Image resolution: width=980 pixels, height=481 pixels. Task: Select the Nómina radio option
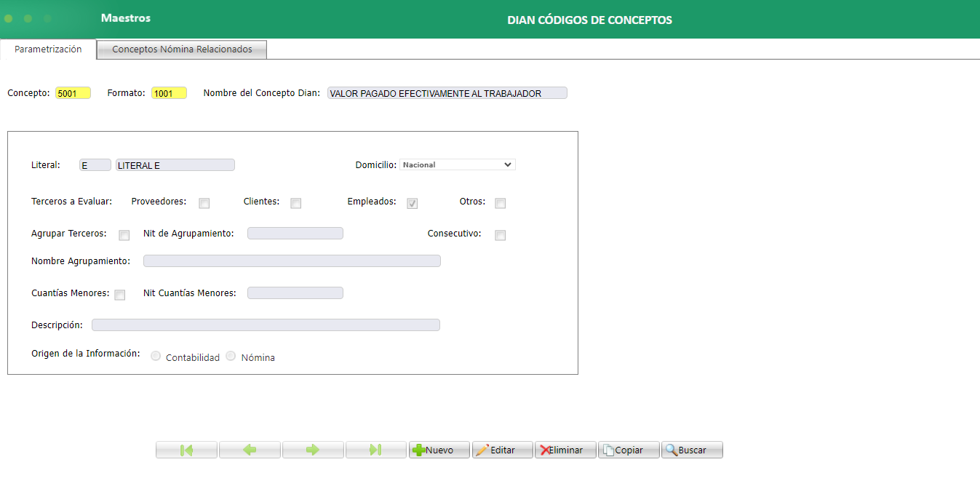click(231, 357)
